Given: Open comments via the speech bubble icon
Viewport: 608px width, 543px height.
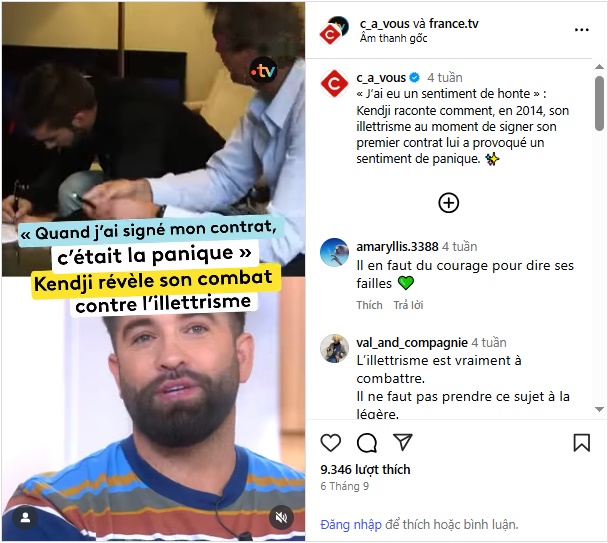Looking at the screenshot, I should [x=367, y=443].
